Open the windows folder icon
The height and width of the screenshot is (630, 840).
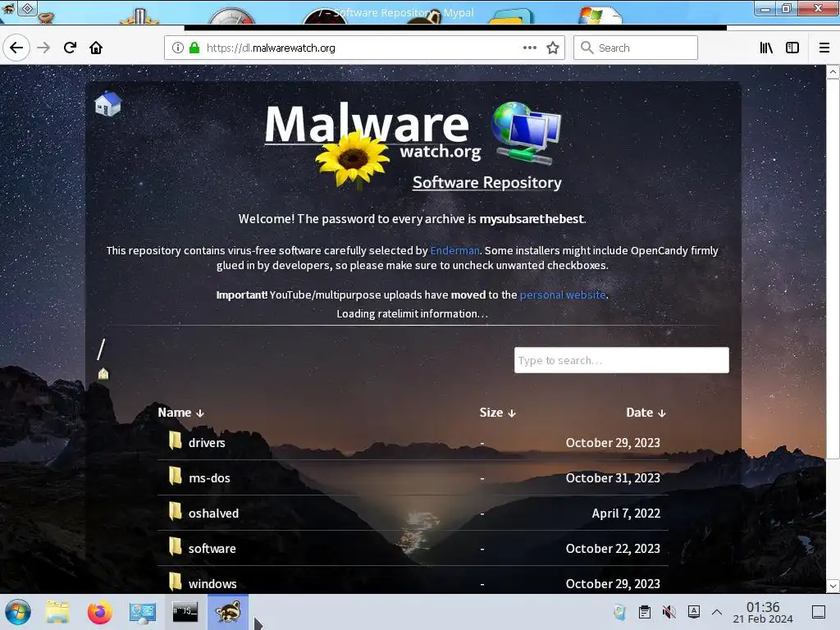click(x=176, y=582)
